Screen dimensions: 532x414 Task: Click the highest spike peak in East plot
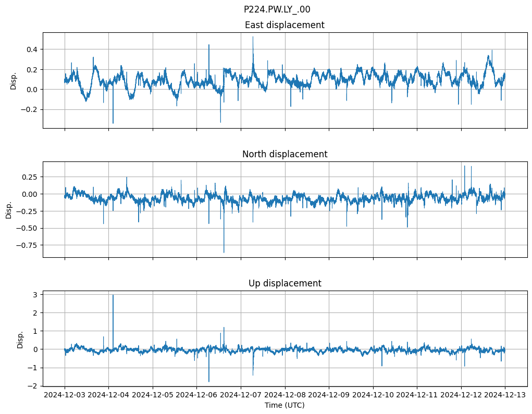coord(253,36)
